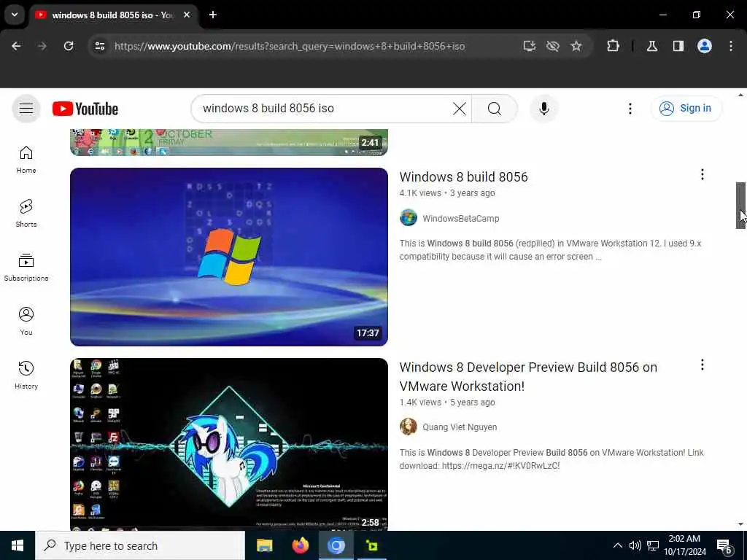The width and height of the screenshot is (747, 560).
Task: Open more options for Windows 8 build 8056 video
Action: click(702, 175)
